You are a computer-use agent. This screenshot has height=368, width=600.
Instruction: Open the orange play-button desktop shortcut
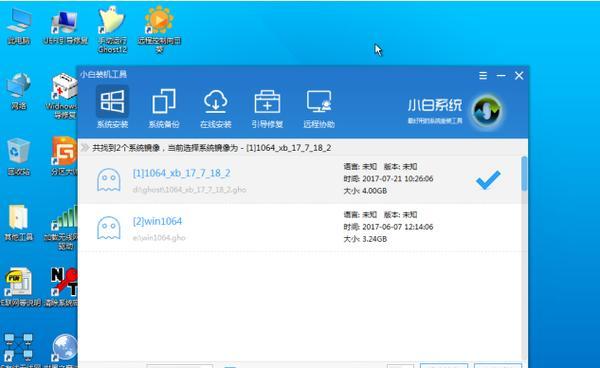[x=159, y=29]
